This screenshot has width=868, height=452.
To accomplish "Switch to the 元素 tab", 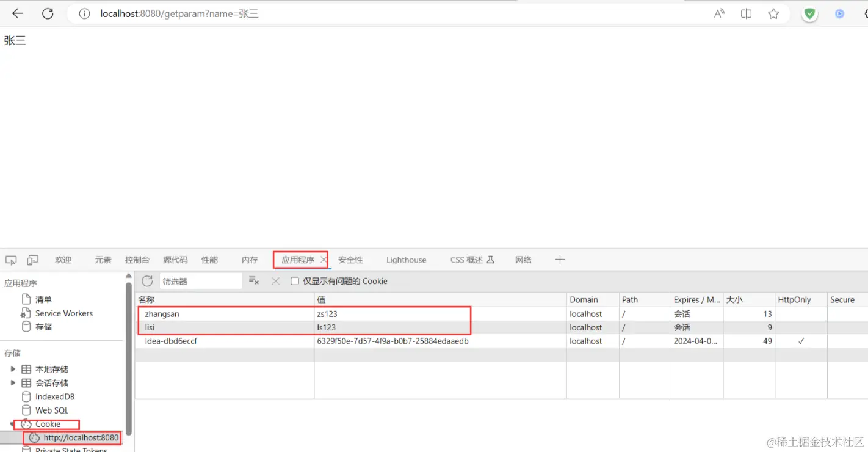I will click(x=103, y=260).
